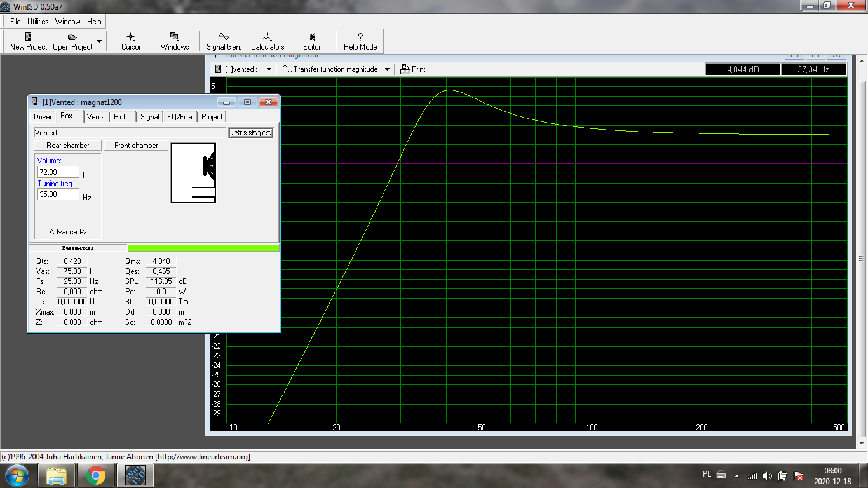Click the taskbar on-screen keyboard icon
Screen dimensions: 868x488
click(x=721, y=474)
